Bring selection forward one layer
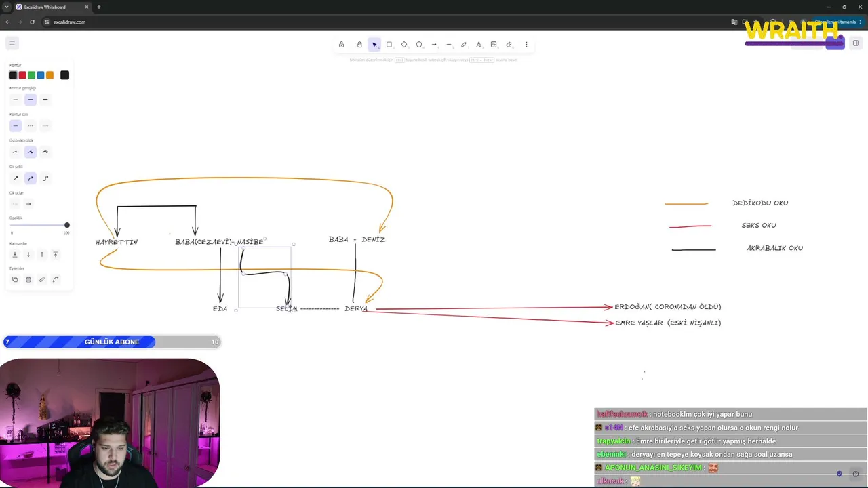 (42, 255)
